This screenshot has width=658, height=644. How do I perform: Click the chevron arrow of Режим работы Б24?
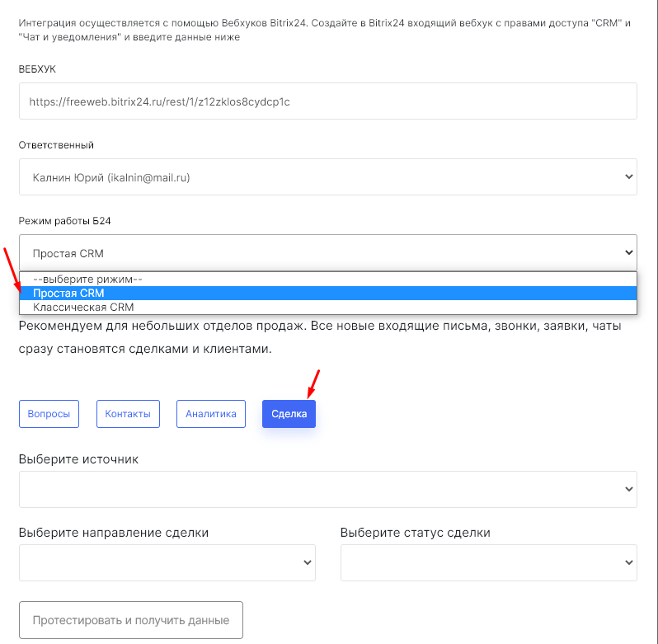[x=629, y=252]
